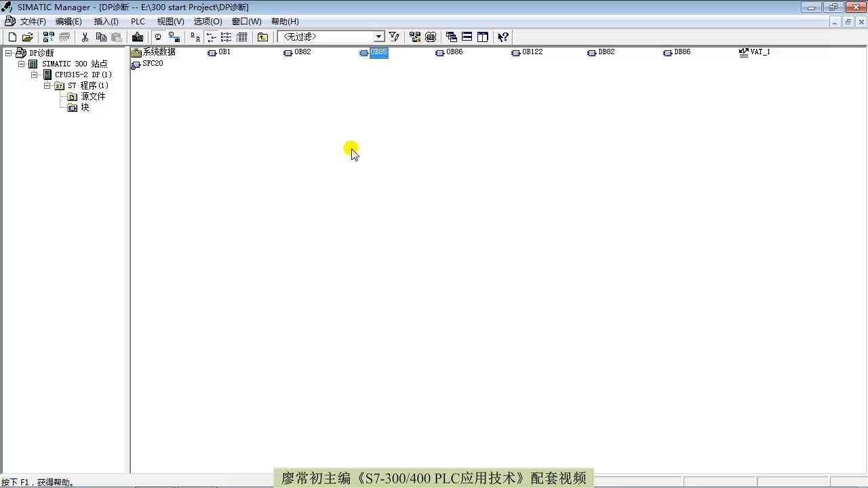
Task: Select CPU315-2 DP(1) in the tree
Action: (x=83, y=75)
